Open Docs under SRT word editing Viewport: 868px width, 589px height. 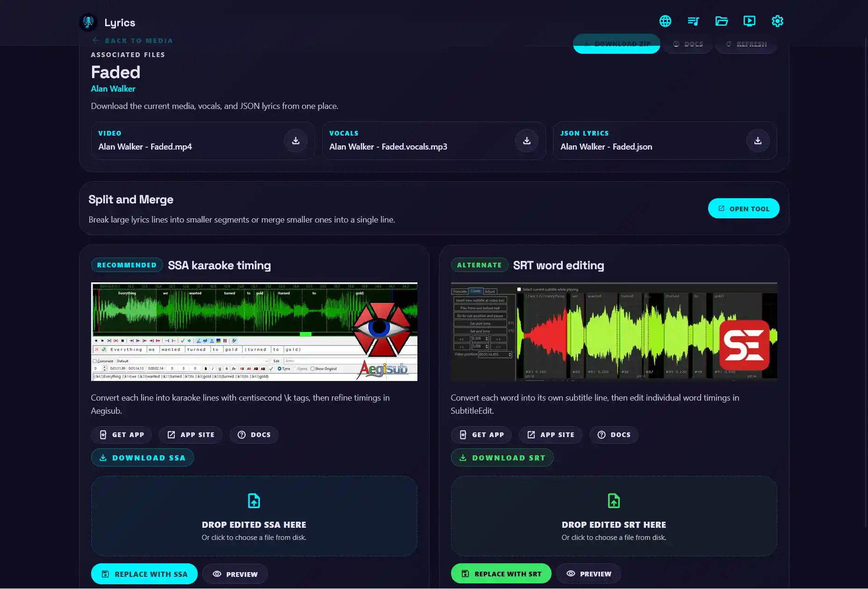(614, 435)
